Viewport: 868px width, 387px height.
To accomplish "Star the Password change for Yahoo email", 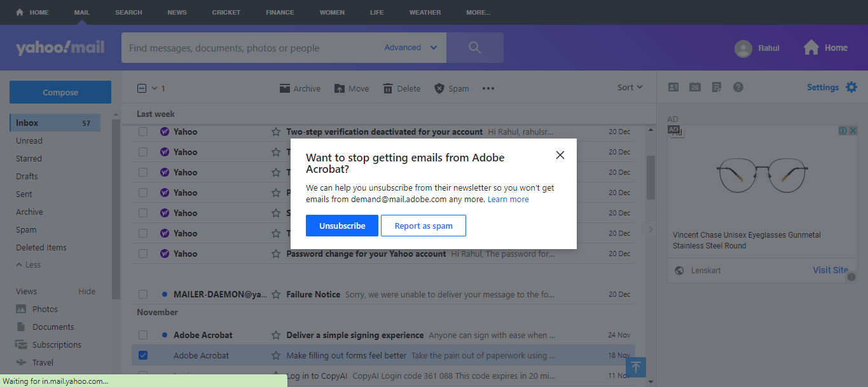I will (x=276, y=254).
